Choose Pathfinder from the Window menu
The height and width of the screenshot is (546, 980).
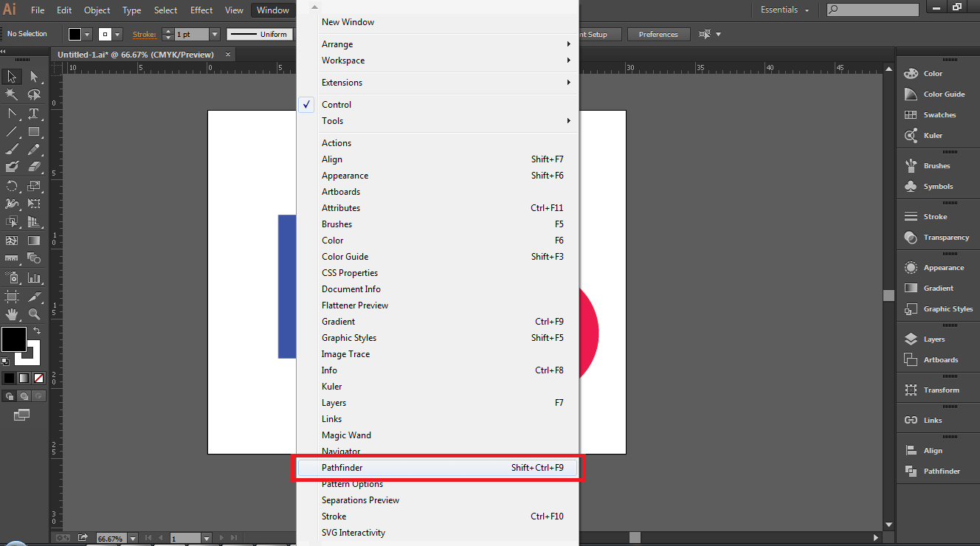[x=342, y=467]
